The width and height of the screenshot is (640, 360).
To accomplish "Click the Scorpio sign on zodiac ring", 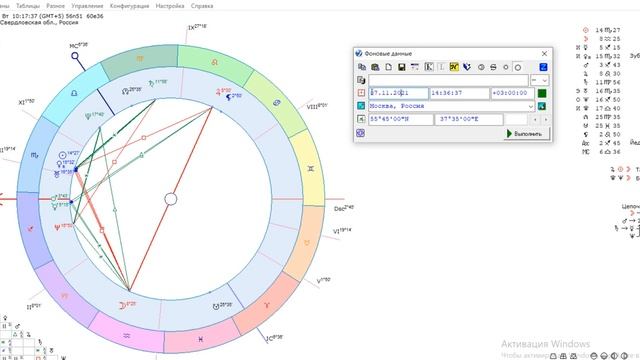I will pyautogui.click(x=34, y=155).
